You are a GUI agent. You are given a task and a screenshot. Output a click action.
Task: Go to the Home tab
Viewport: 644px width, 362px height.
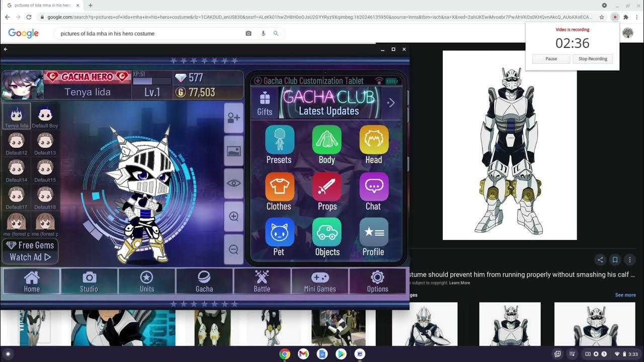[x=32, y=281]
